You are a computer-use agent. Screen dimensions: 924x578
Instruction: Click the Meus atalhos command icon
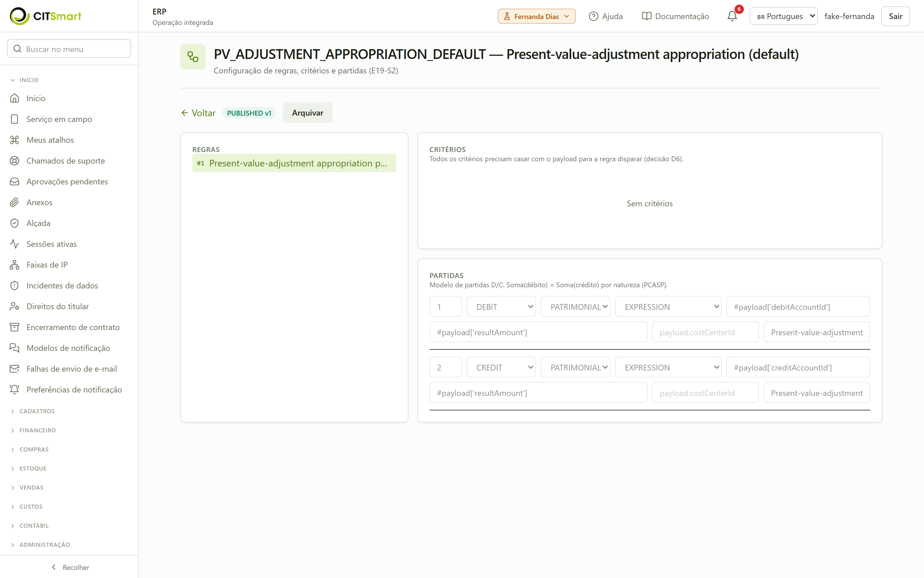[x=14, y=140]
